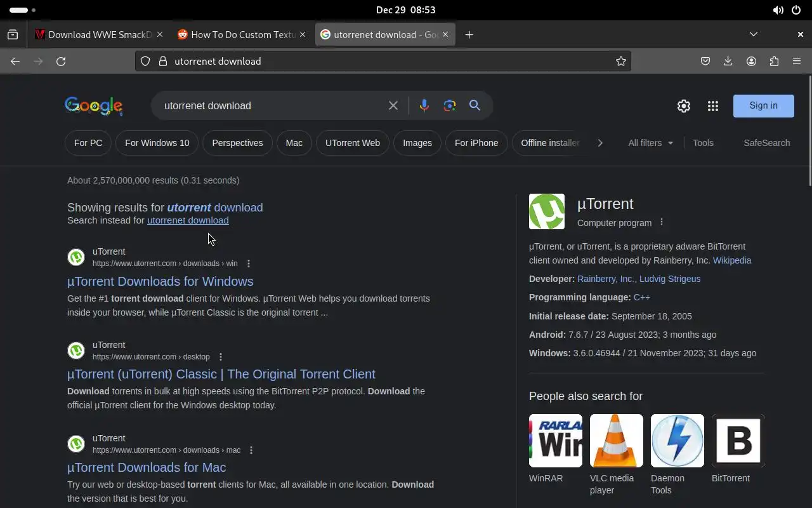This screenshot has height=508, width=812.
Task: Click the site lock icon in address bar
Action: coord(162,61)
